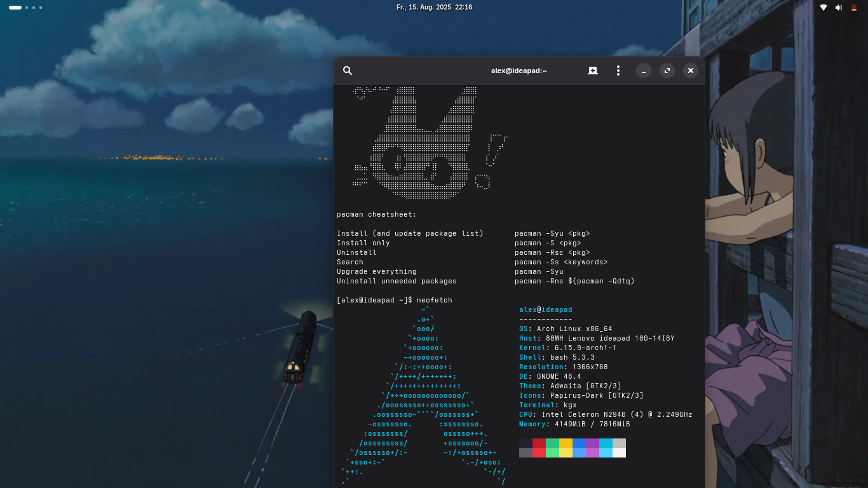Viewport: 868px width, 488px height.
Task: Close the alex@ideapad terminal window
Action: tap(691, 71)
